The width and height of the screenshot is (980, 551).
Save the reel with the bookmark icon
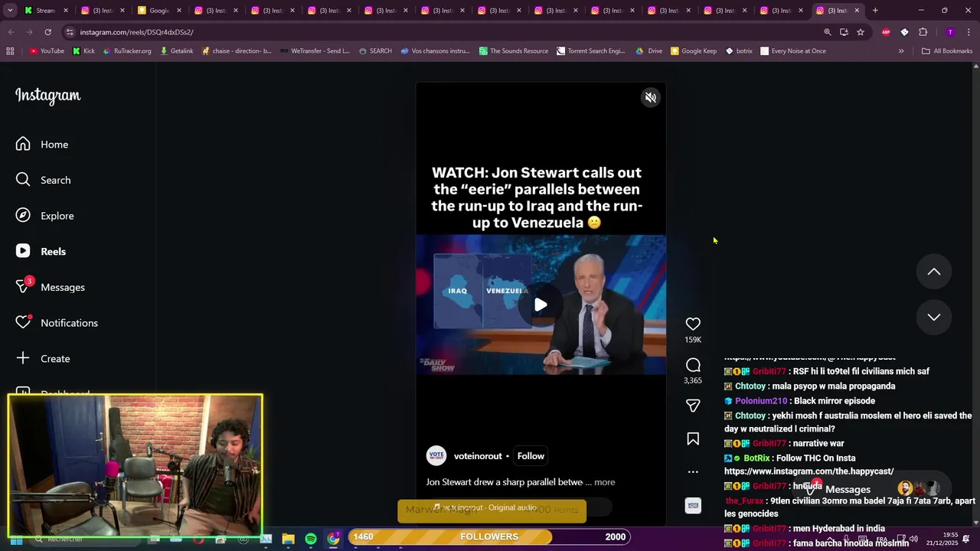point(693,439)
